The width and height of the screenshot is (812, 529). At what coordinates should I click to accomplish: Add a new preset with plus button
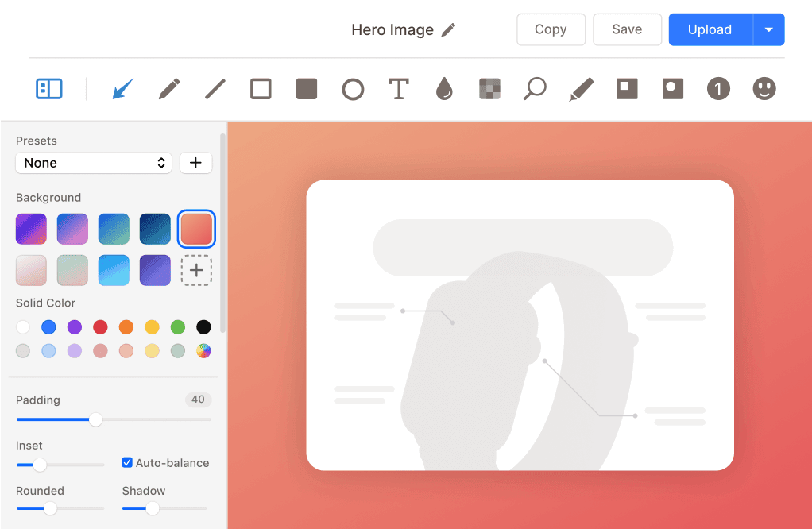pyautogui.click(x=195, y=163)
